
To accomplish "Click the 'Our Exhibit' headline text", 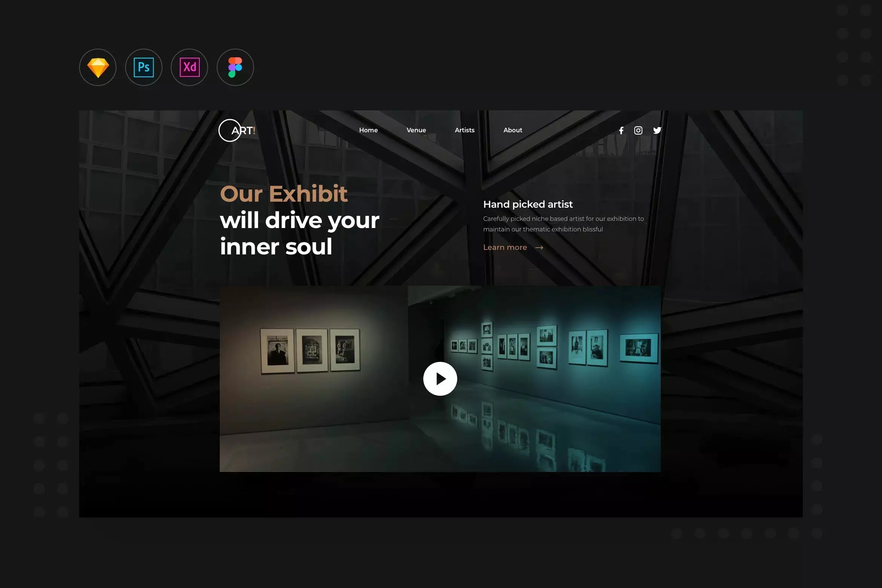I will point(283,194).
